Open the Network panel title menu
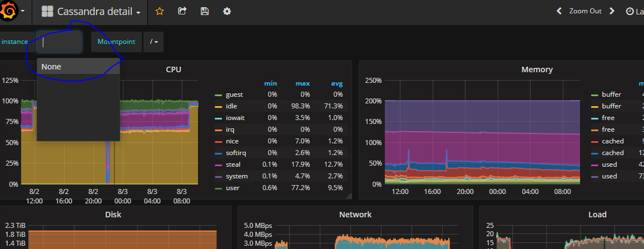Image resolution: width=644 pixels, height=249 pixels. tap(355, 215)
